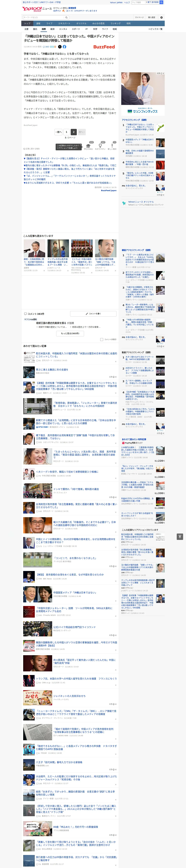
Task: Click the magnifier button beside the keyword field
Action: pos(66,18)
